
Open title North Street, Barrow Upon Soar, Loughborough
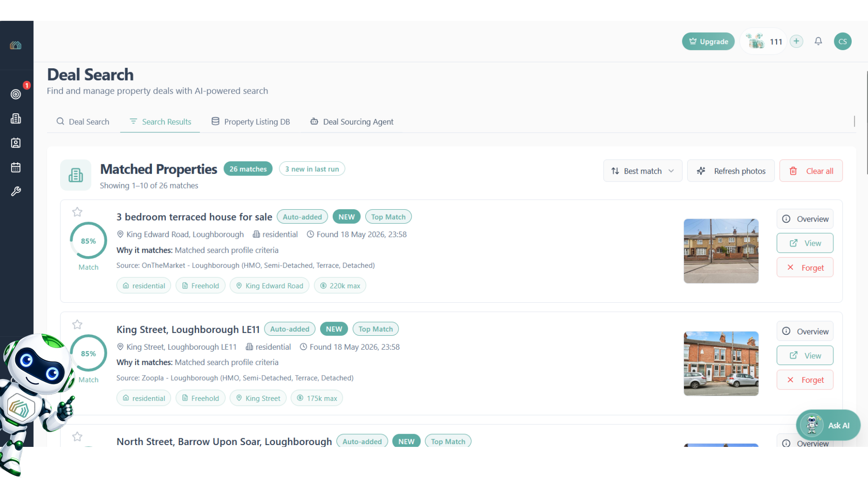pos(224,441)
